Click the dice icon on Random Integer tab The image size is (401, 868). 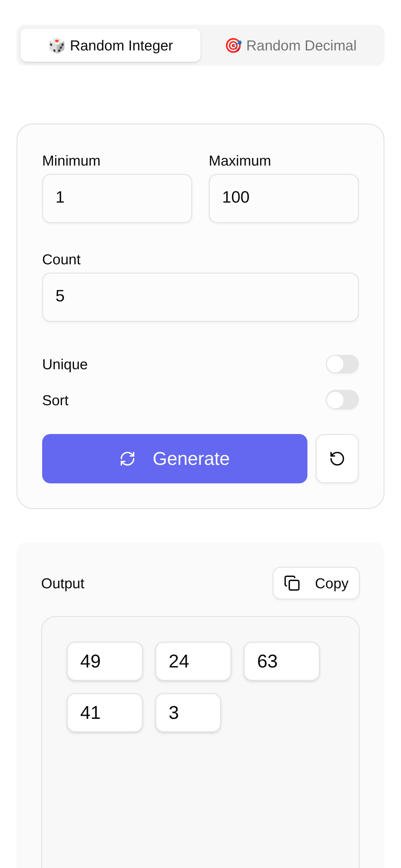coord(57,46)
